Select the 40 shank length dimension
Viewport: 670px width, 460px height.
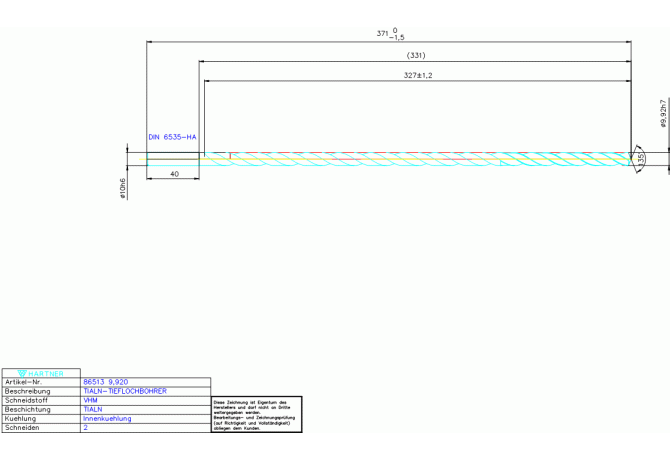pos(174,174)
